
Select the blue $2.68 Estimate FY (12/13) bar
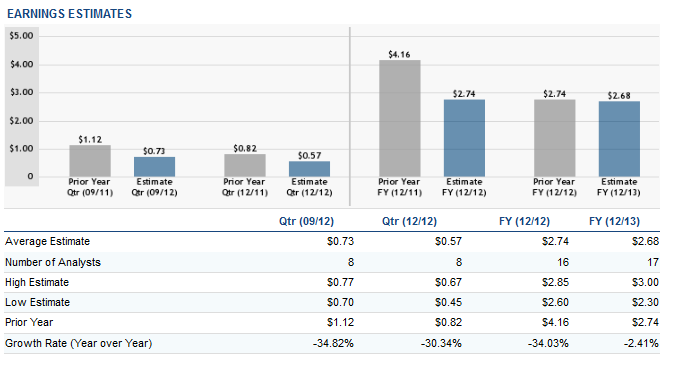pyautogui.click(x=619, y=139)
